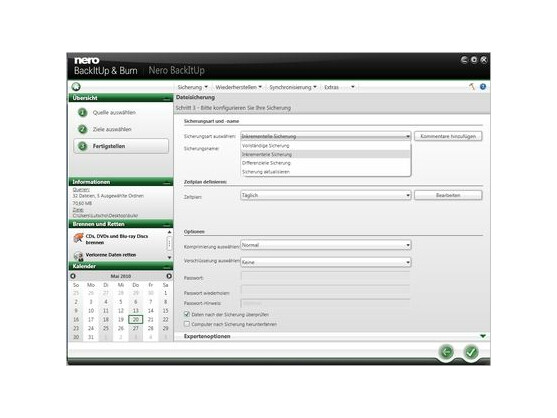This screenshot has height=418, width=557.
Task: Select May 20 in the calendar
Action: [135, 319]
